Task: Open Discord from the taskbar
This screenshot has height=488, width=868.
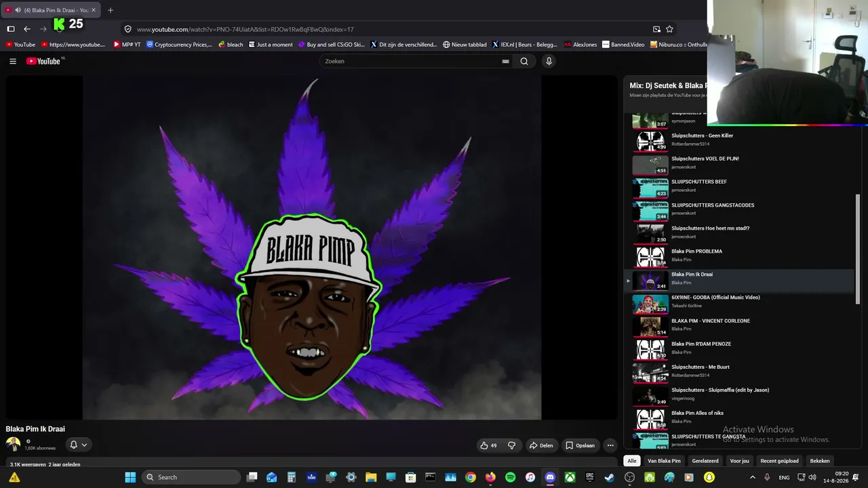Action: pos(550,477)
